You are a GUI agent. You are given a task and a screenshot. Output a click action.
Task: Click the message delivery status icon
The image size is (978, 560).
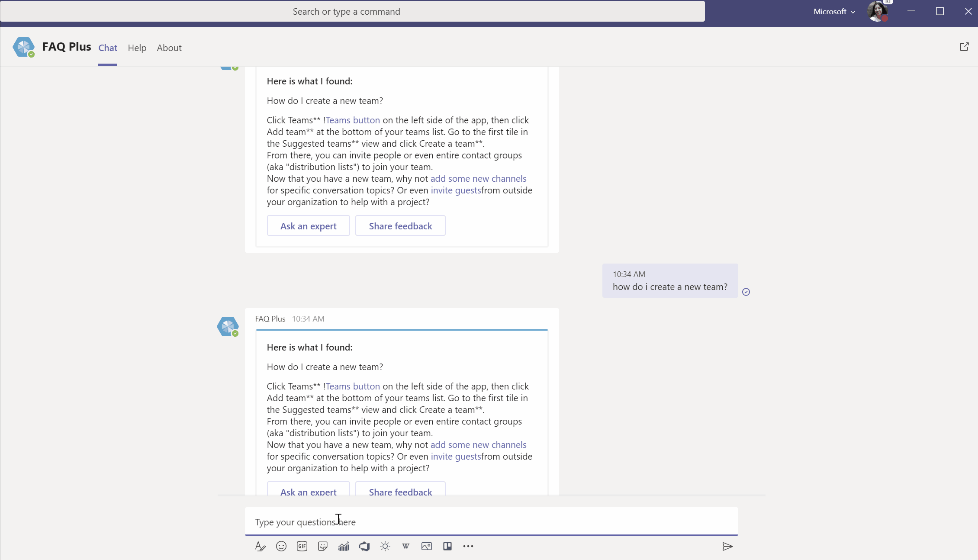tap(746, 292)
